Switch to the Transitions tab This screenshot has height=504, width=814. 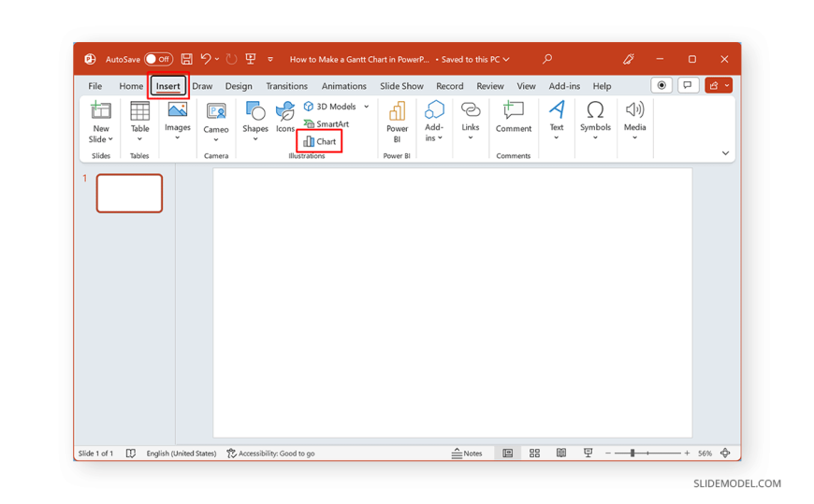pos(286,86)
